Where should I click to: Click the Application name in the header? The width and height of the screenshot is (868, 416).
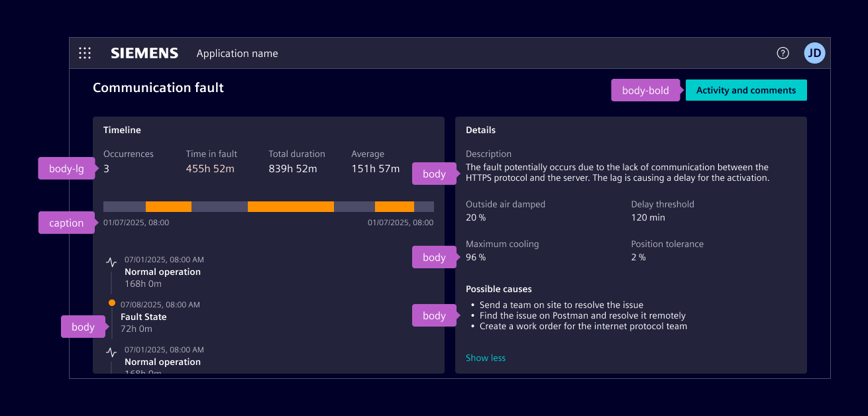(x=237, y=54)
